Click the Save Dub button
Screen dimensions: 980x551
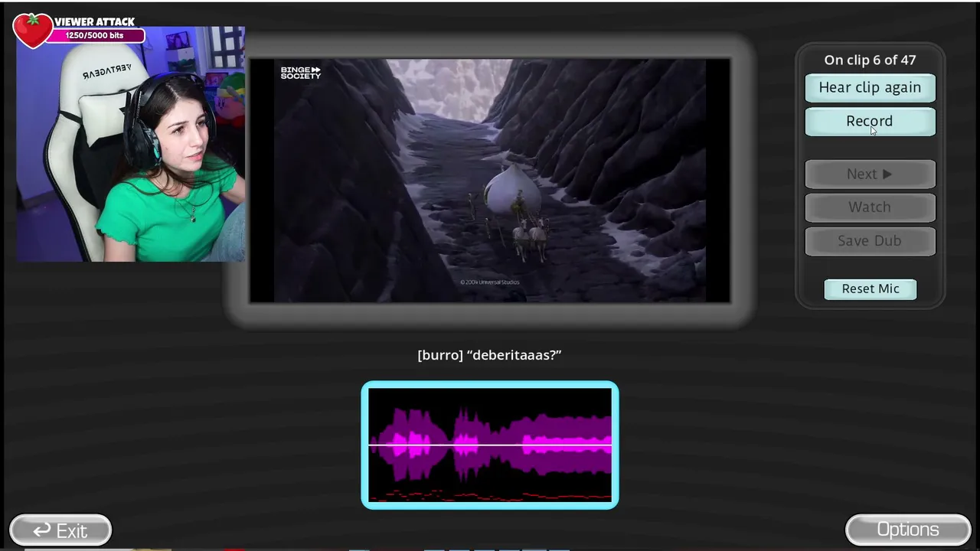click(x=870, y=240)
